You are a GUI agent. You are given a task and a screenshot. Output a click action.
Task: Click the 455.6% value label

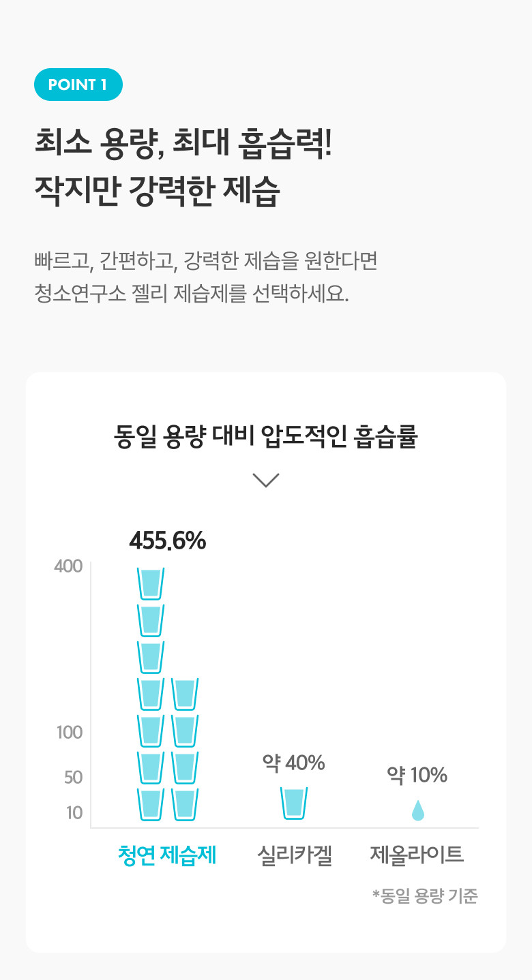point(167,541)
